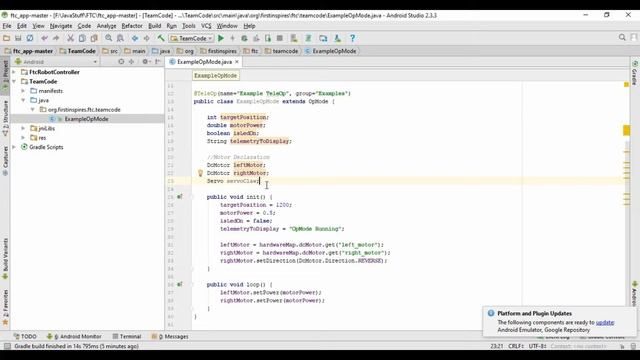Click the teamcode breadcrumb
This screenshot has width=640, height=360.
click(281, 51)
